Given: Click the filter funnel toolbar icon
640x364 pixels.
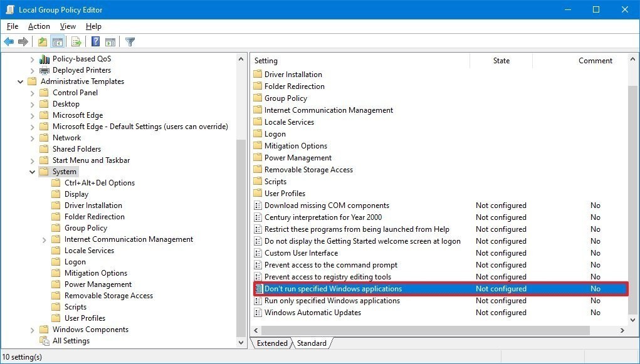Looking at the screenshot, I should (x=130, y=41).
